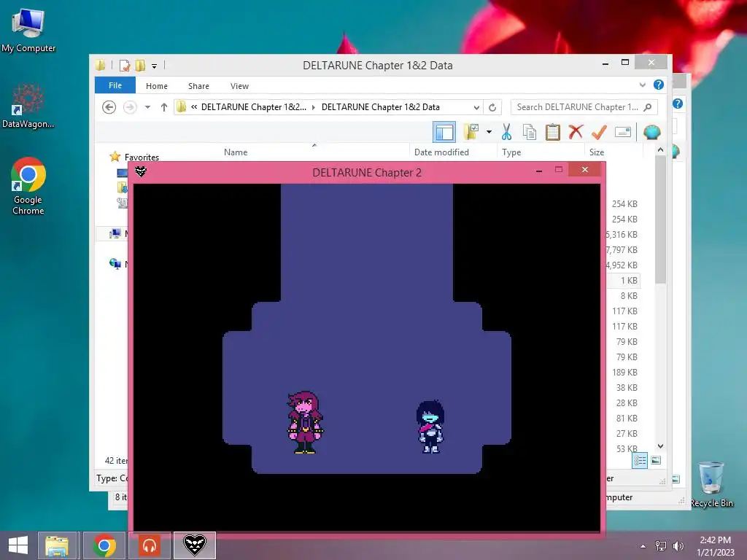This screenshot has width=747, height=560.
Task: Select Favorites in the navigation pane
Action: click(x=142, y=157)
